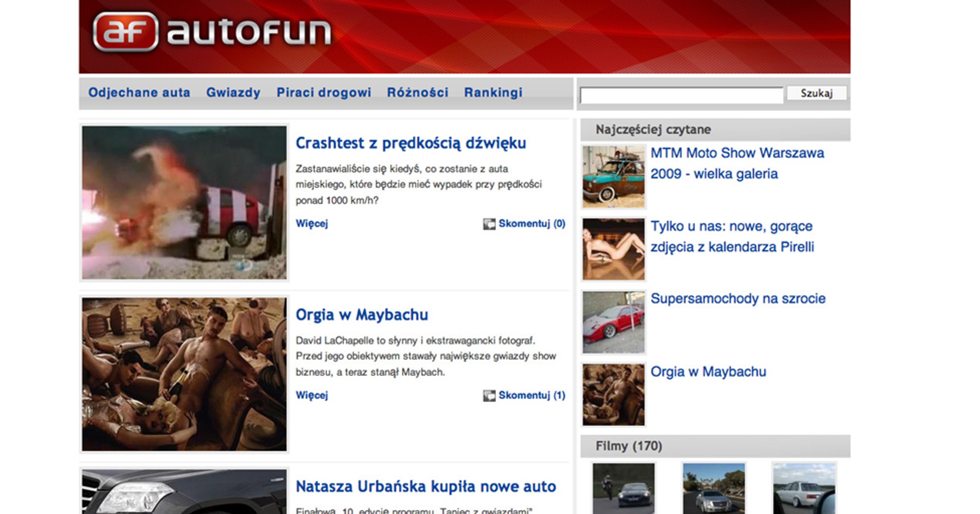Click the autofun af logo
Image resolution: width=980 pixels, height=514 pixels.
coord(212,32)
